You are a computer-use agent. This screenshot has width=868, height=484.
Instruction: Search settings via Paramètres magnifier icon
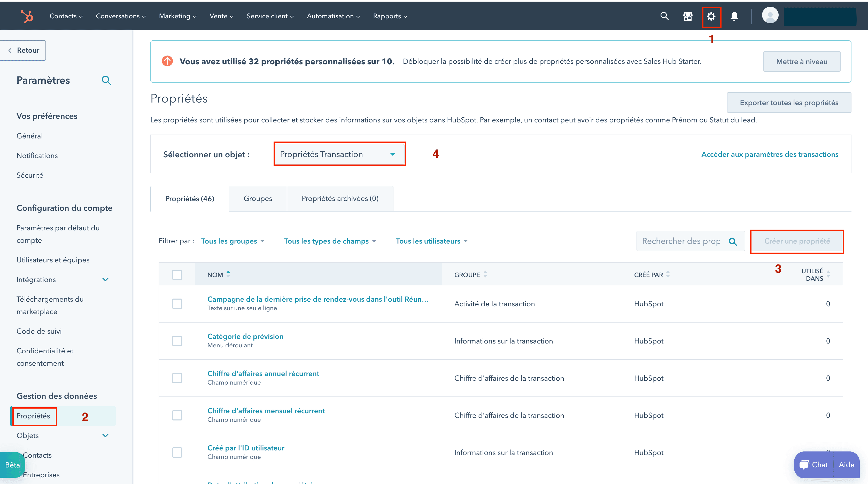[106, 81]
